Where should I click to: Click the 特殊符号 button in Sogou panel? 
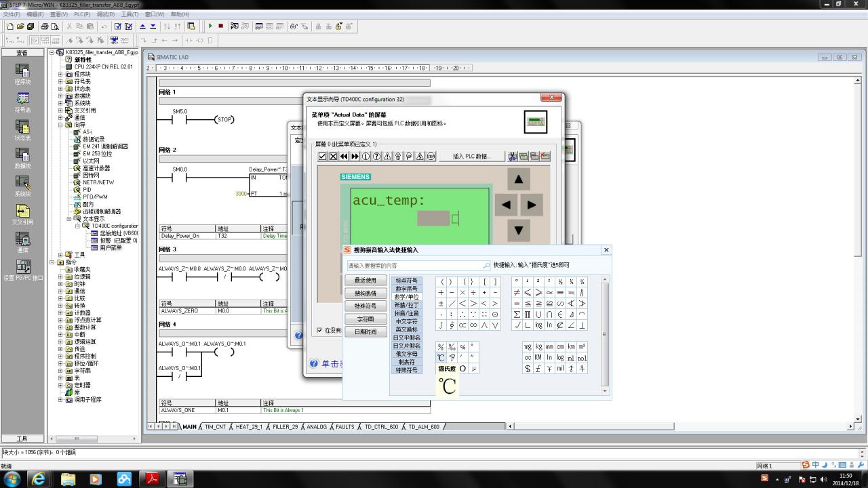[x=366, y=306]
